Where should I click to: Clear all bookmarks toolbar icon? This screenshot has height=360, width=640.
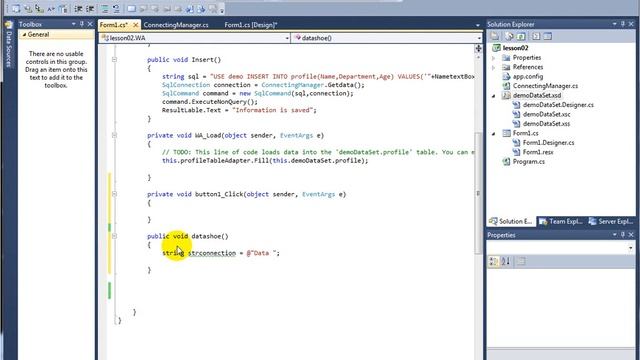pos(213,9)
